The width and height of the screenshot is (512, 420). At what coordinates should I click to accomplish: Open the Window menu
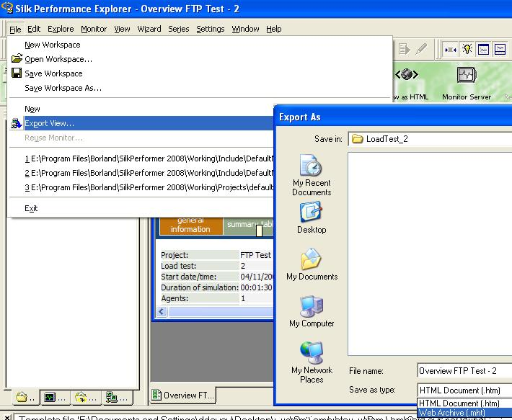click(x=246, y=29)
